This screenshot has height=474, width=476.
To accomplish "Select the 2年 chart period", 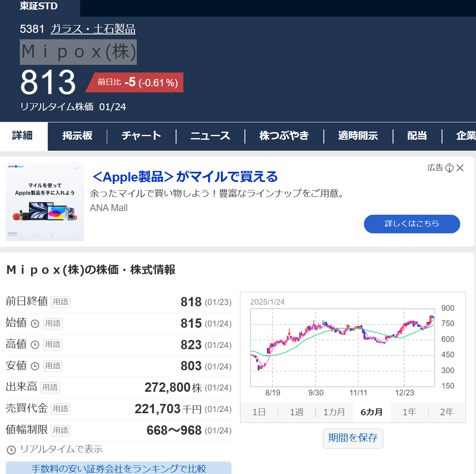I will click(447, 412).
